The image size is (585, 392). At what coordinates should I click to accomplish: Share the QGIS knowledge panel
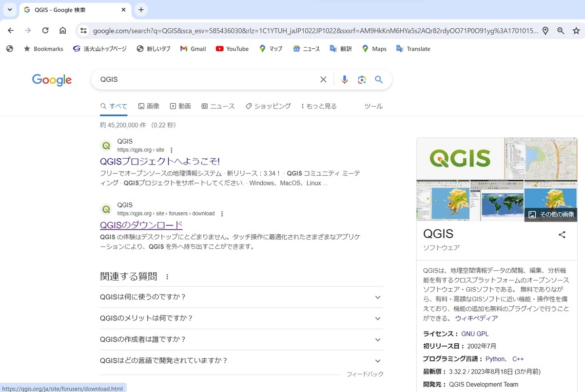tap(562, 235)
